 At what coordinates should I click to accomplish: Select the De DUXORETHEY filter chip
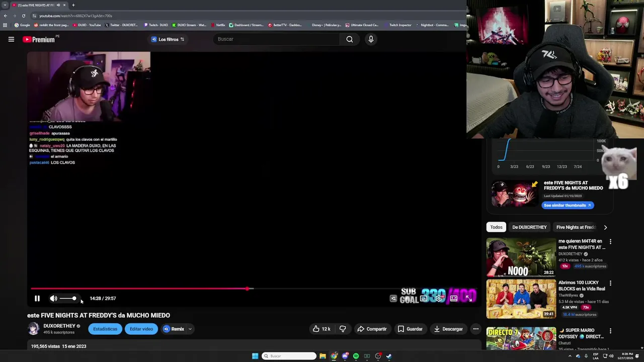(529, 227)
